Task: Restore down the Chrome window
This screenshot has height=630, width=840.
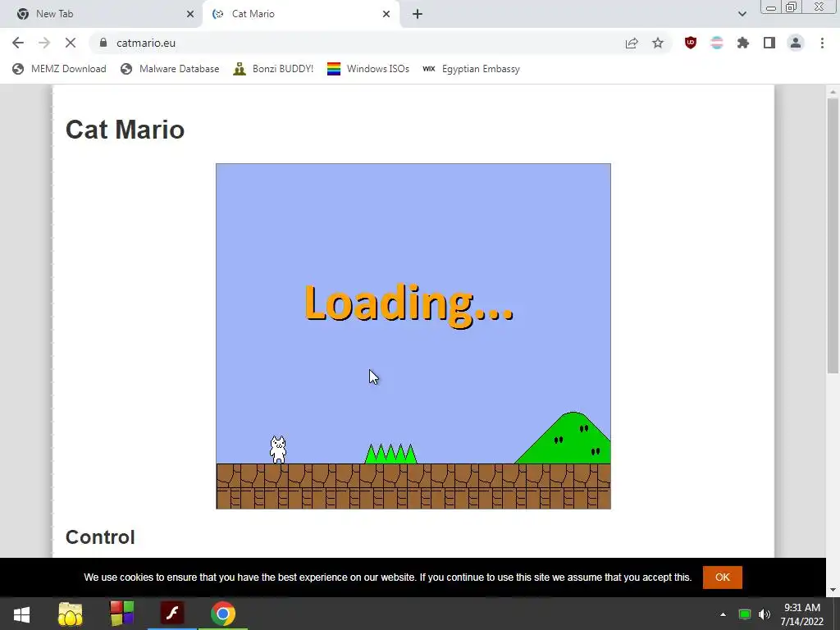Action: (x=791, y=7)
